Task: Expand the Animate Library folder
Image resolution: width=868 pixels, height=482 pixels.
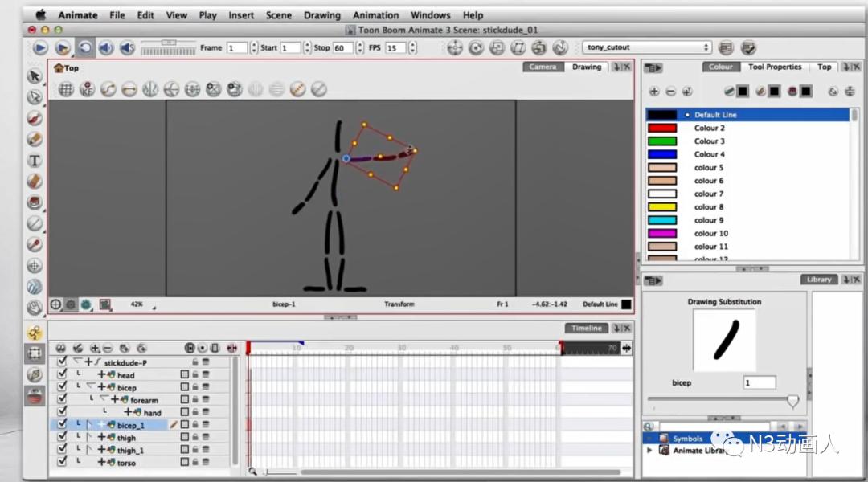Action: pos(649,451)
